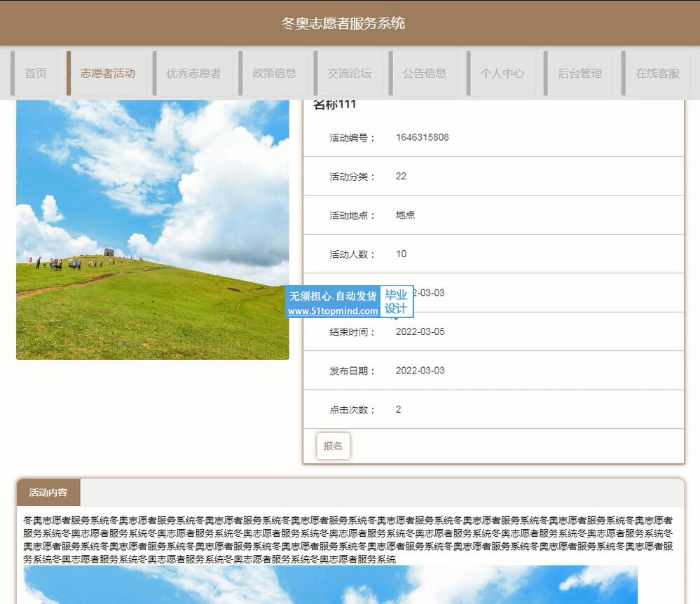Click the 结束时间 date 2022-03-05
This screenshot has width=700, height=604.
[420, 331]
